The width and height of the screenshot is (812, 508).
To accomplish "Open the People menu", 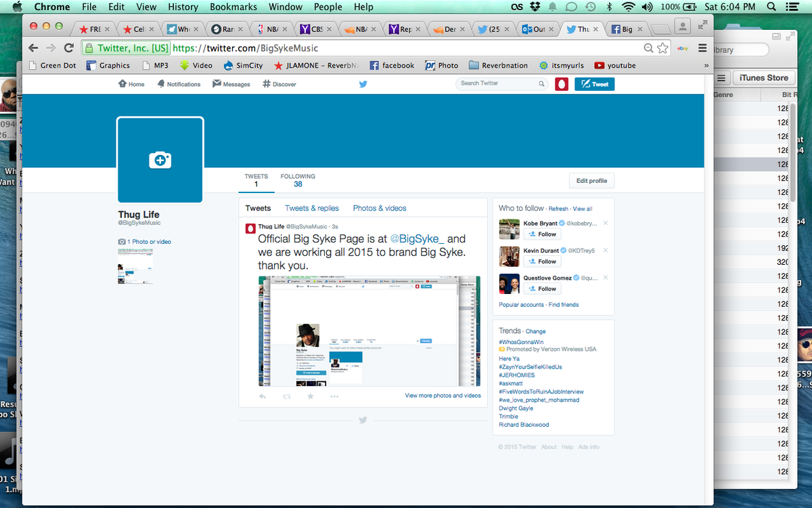I will coord(328,7).
